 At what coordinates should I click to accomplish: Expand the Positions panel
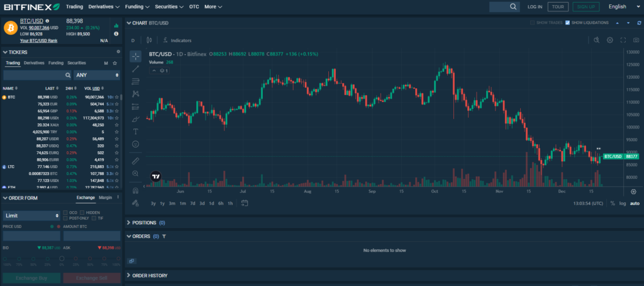(129, 222)
